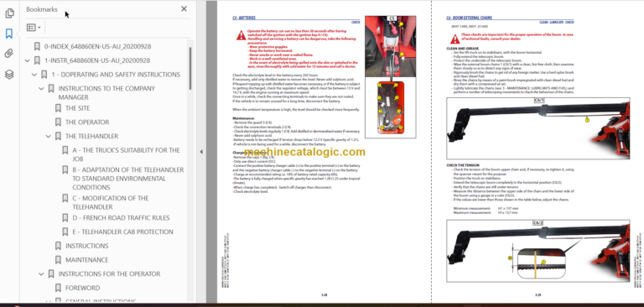Screen dimensions: 644x307
Task: Open the Layers panel icon
Action: point(9,75)
